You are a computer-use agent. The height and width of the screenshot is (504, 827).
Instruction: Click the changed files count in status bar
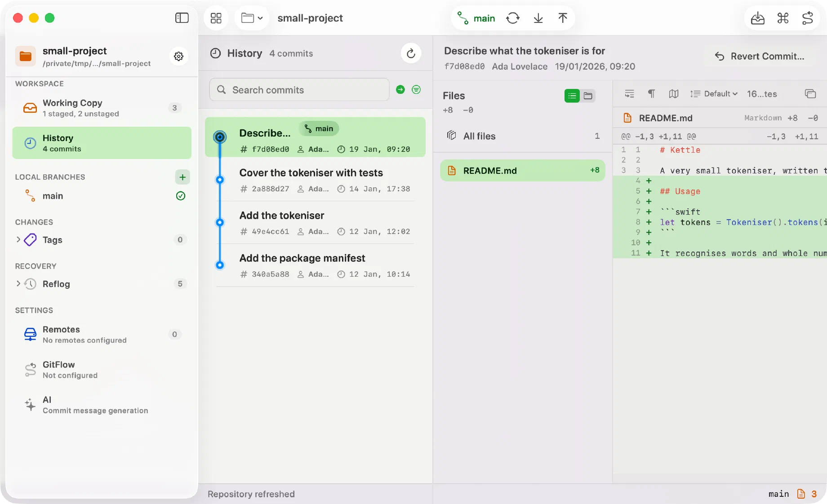(808, 494)
